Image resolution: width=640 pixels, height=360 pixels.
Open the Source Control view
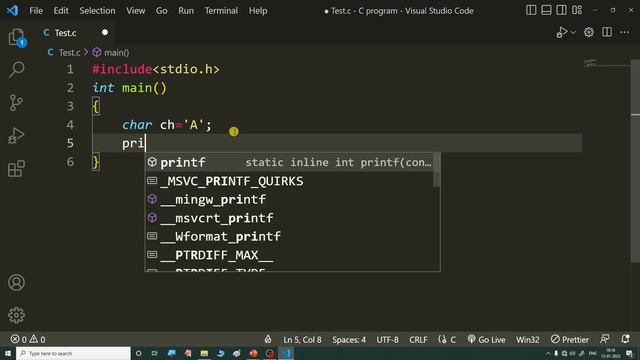16,103
